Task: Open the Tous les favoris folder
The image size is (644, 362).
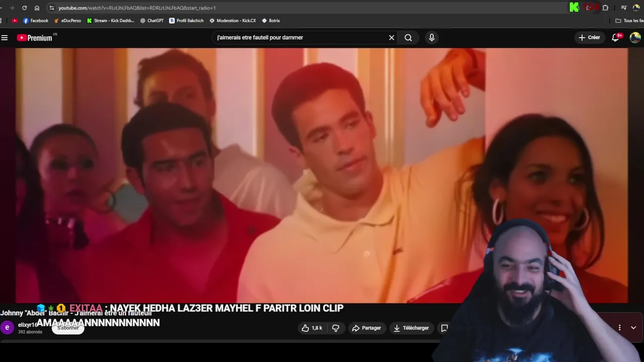Action: tap(629, 21)
